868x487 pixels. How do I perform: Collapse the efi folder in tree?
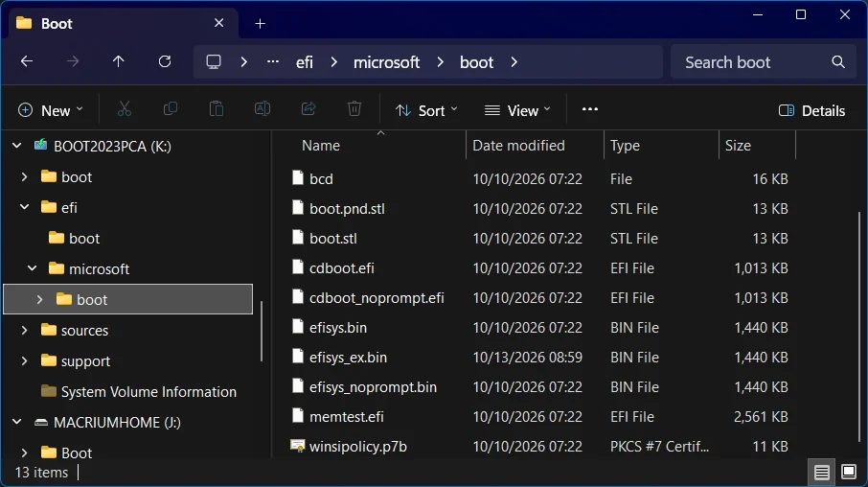pos(24,207)
